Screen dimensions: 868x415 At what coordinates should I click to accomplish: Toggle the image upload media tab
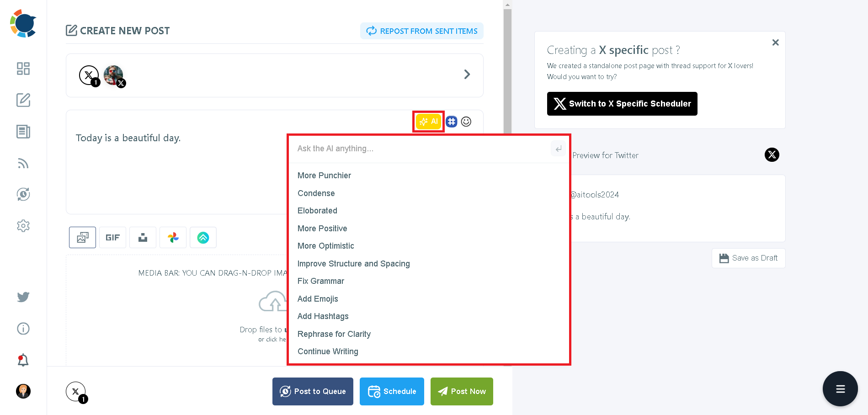pos(82,237)
